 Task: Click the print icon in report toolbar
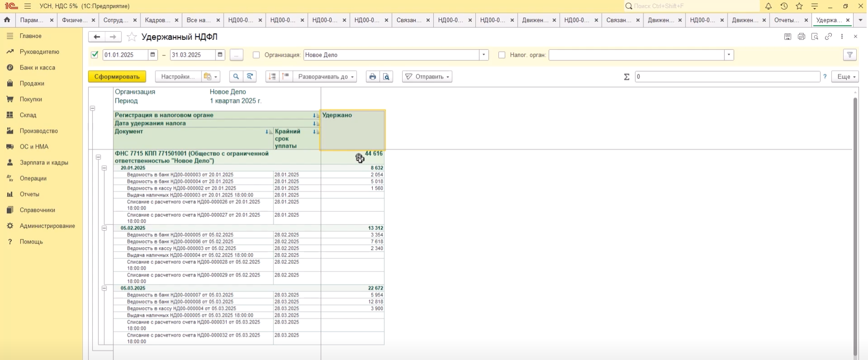(372, 77)
